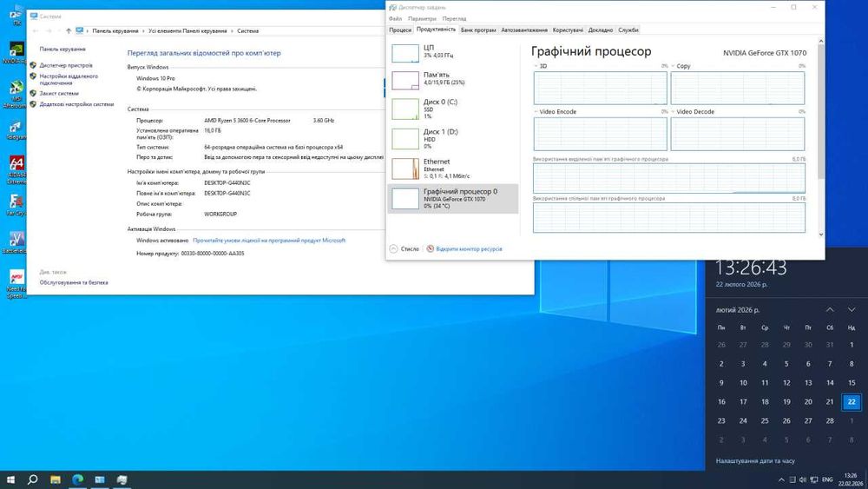Open the Перегляд menu in Task Manager
Viewport: 868px width, 489px height.
pos(454,19)
